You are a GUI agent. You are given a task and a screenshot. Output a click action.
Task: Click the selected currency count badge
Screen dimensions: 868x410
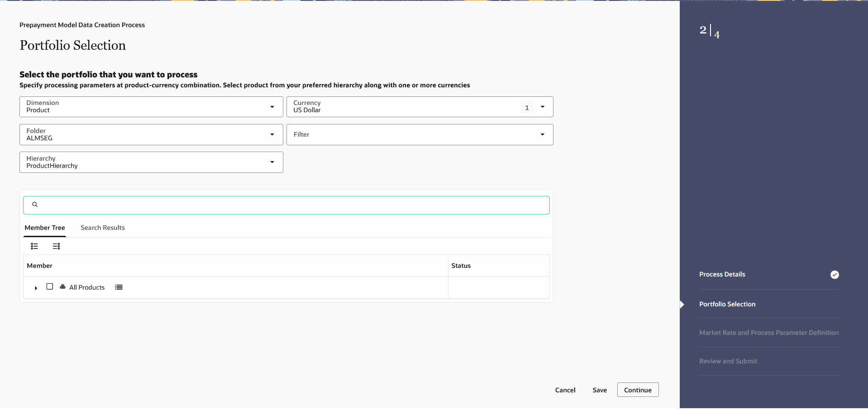click(527, 108)
